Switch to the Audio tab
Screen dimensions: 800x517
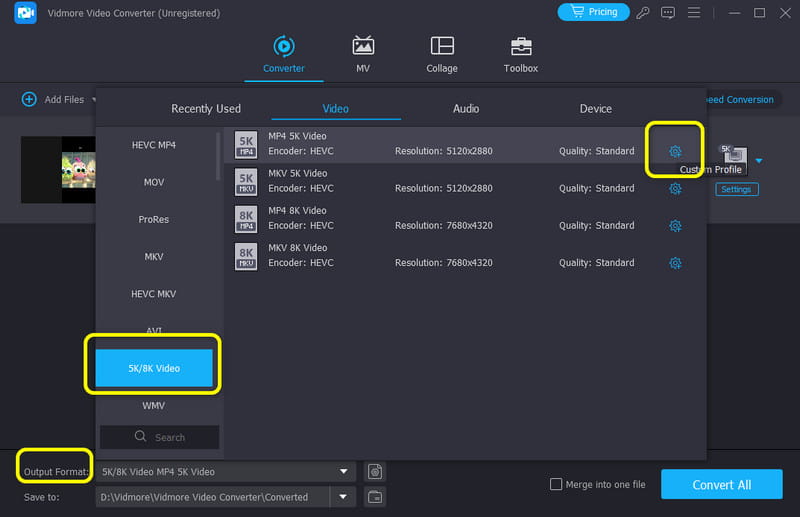pos(466,108)
